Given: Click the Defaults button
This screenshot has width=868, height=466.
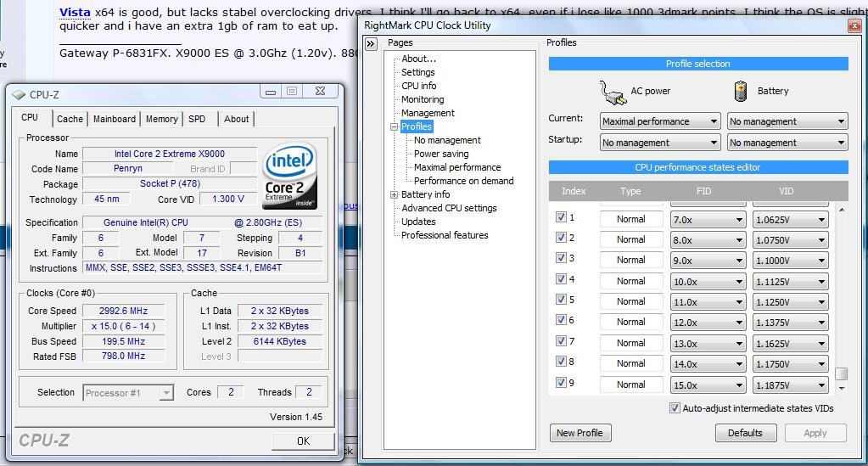Looking at the screenshot, I should point(745,433).
